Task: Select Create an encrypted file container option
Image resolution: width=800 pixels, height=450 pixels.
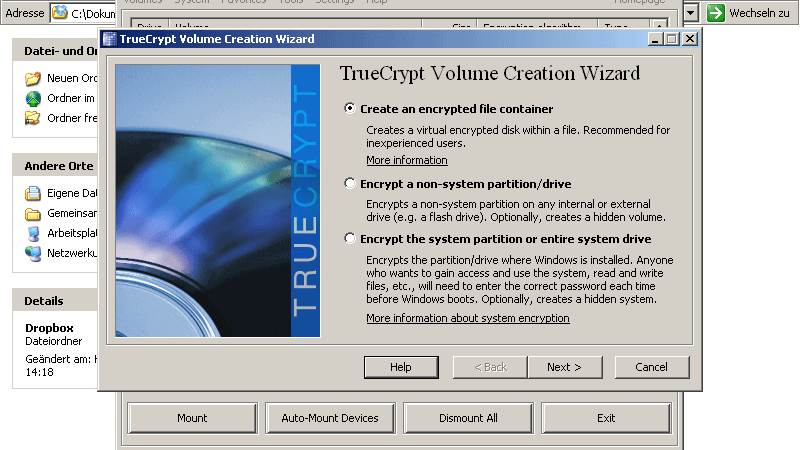Action: tap(349, 108)
